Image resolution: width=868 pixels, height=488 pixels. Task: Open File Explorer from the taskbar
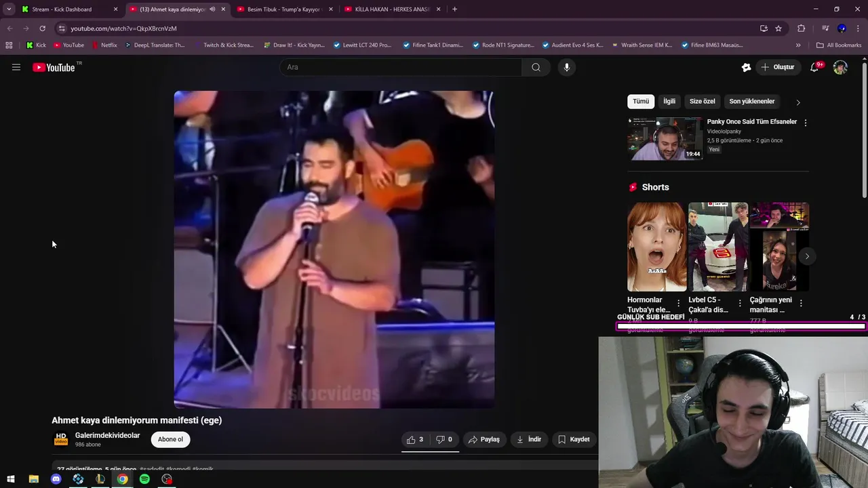click(x=34, y=479)
